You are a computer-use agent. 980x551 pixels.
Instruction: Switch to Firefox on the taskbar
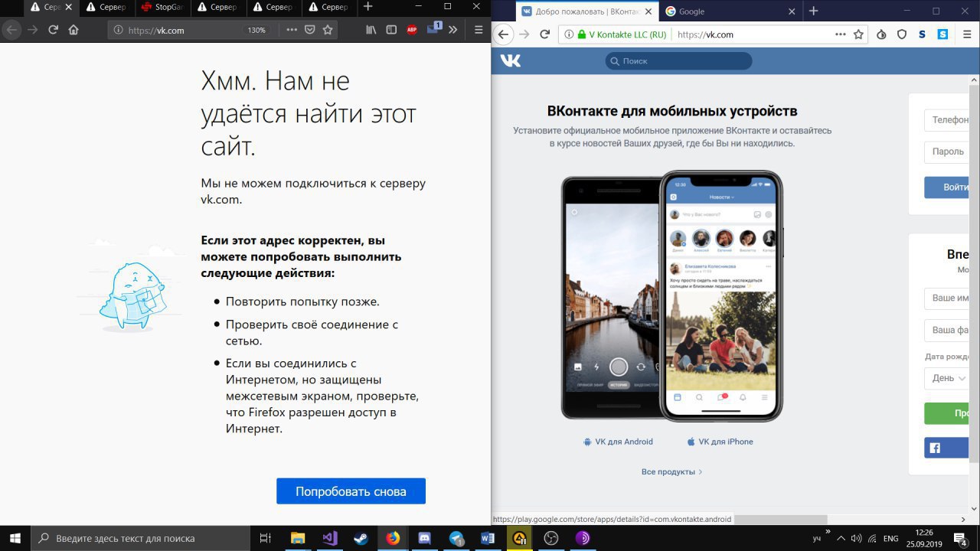click(x=393, y=538)
